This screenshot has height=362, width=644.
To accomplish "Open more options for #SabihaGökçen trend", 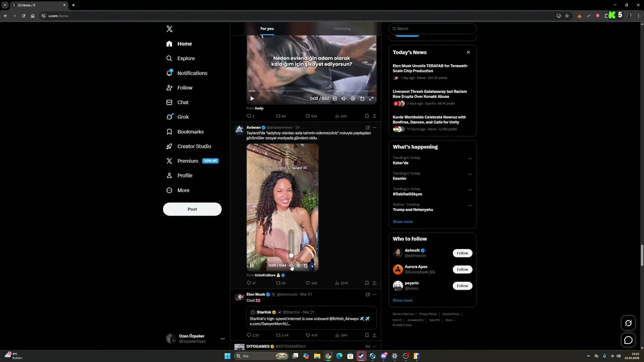I will coord(470,190).
